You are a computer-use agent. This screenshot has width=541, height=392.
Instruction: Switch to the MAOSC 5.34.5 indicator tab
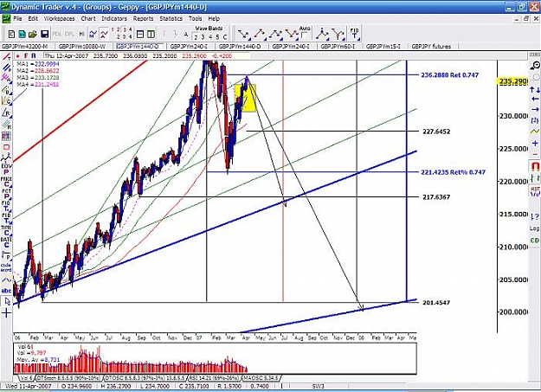coord(261,378)
